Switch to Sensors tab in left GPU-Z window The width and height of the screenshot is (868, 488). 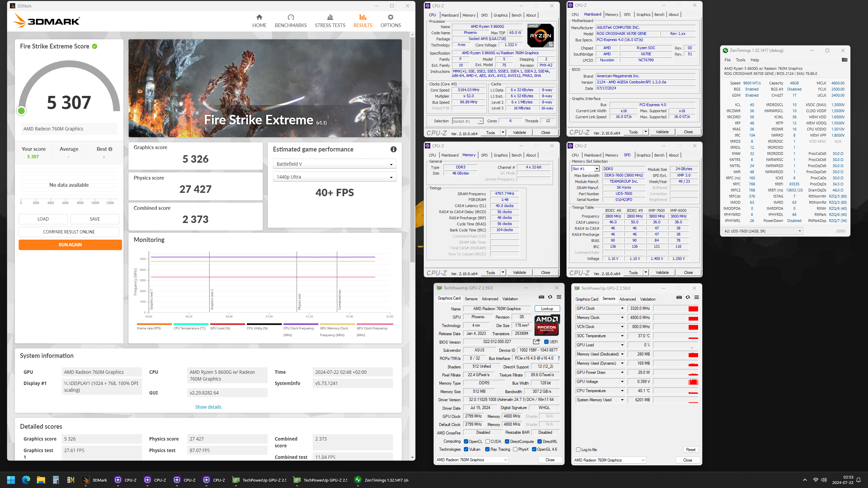pos(471,299)
